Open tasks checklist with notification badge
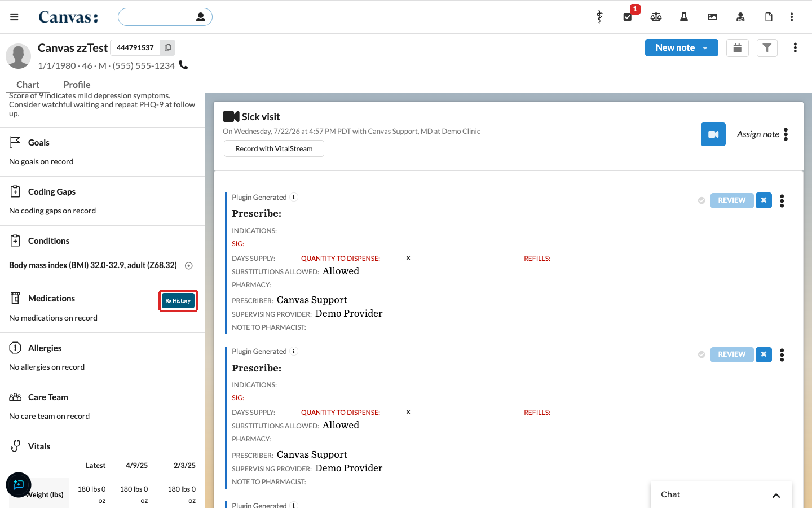This screenshot has width=812, height=508. (628, 17)
